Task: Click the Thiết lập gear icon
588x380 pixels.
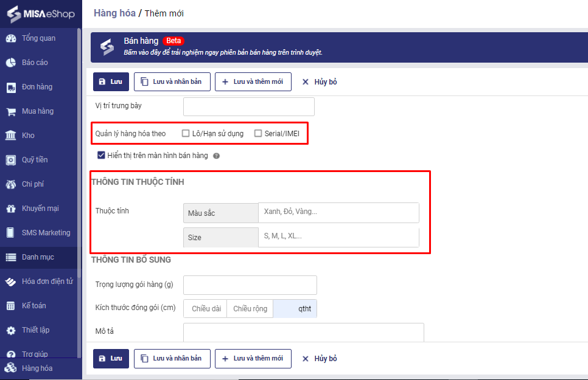Action: click(11, 330)
